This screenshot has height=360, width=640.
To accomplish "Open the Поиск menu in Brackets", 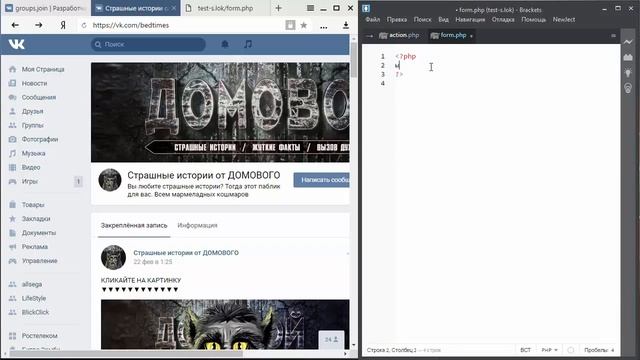I will click(422, 20).
